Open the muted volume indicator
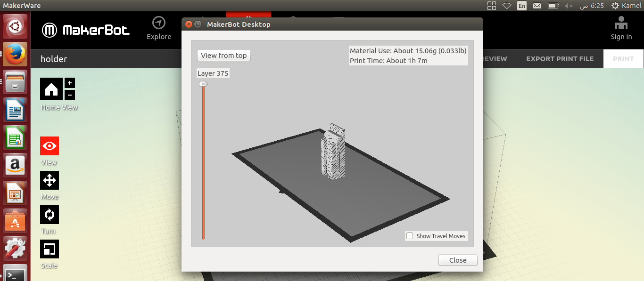 tap(569, 6)
